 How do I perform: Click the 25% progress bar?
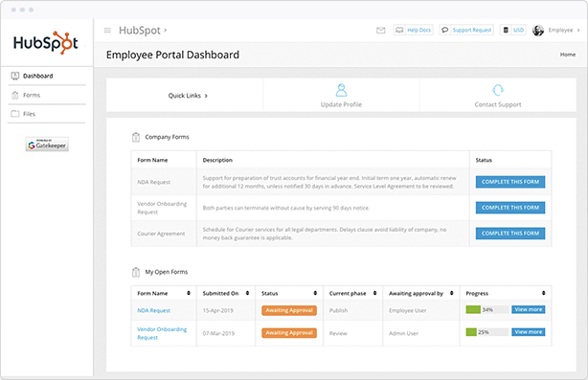487,332
